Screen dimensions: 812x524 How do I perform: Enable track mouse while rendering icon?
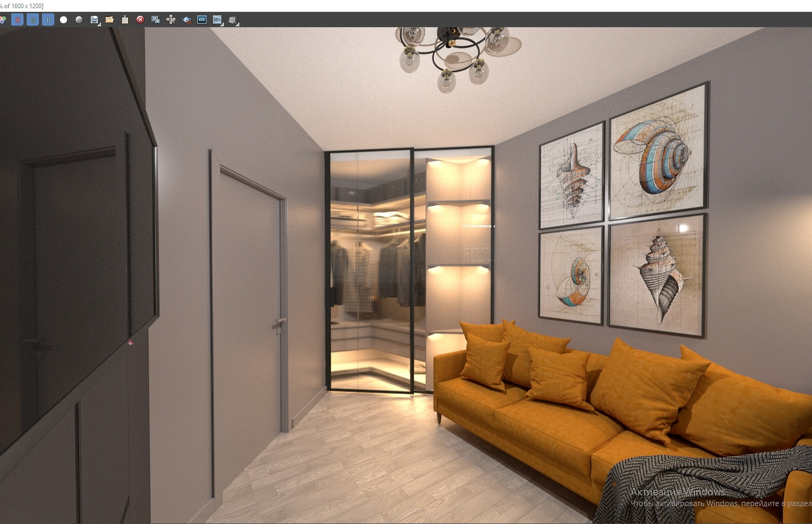click(x=171, y=20)
